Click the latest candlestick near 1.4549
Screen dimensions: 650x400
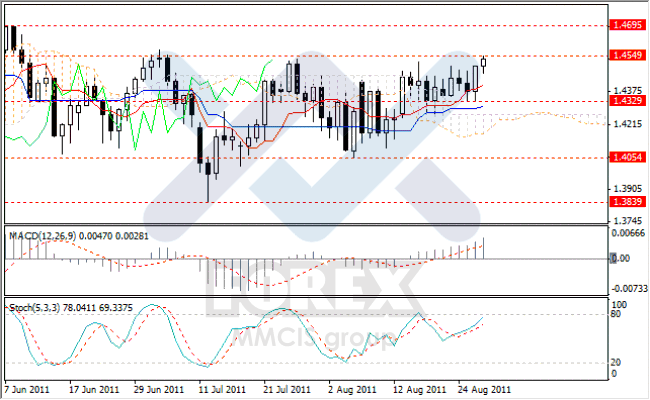tap(483, 63)
